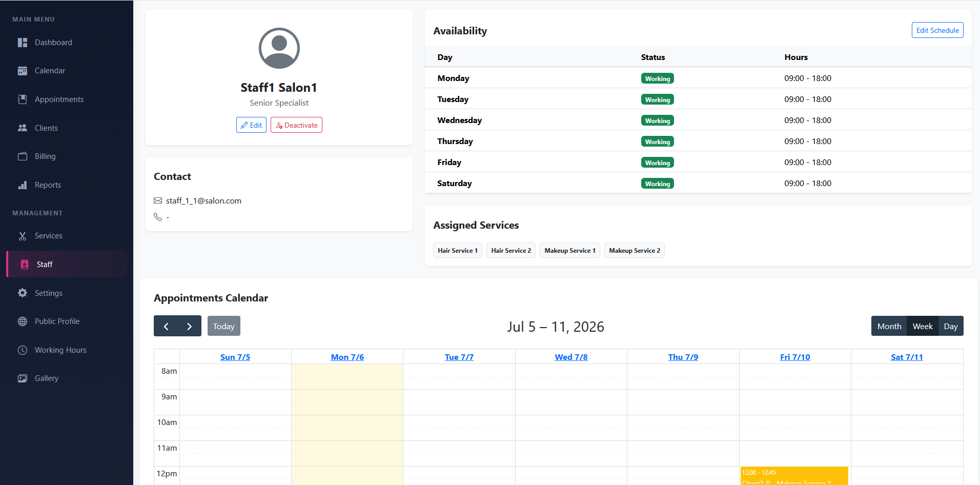980x485 pixels.
Task: Open Fri 7/10 day link
Action: [x=795, y=357]
